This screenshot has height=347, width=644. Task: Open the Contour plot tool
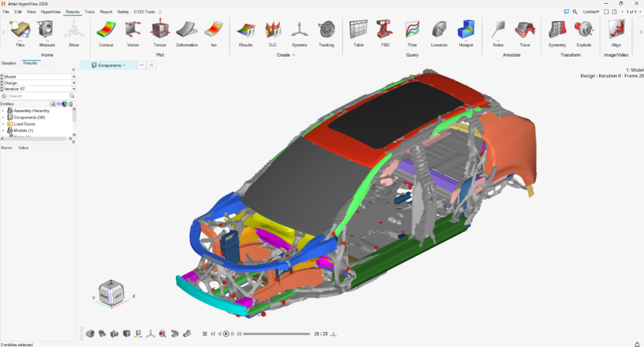pos(106,33)
